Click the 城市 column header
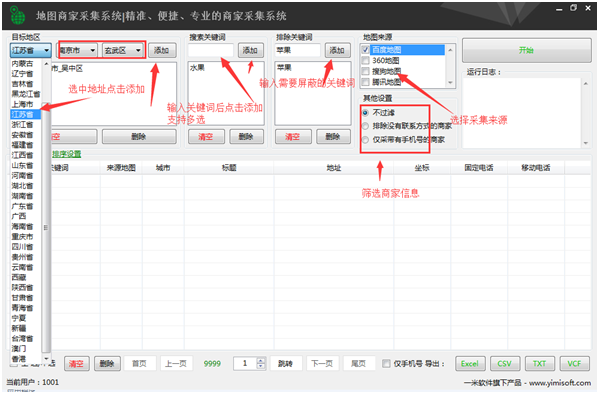Image resolution: width=599 pixels, height=394 pixels. click(163, 168)
